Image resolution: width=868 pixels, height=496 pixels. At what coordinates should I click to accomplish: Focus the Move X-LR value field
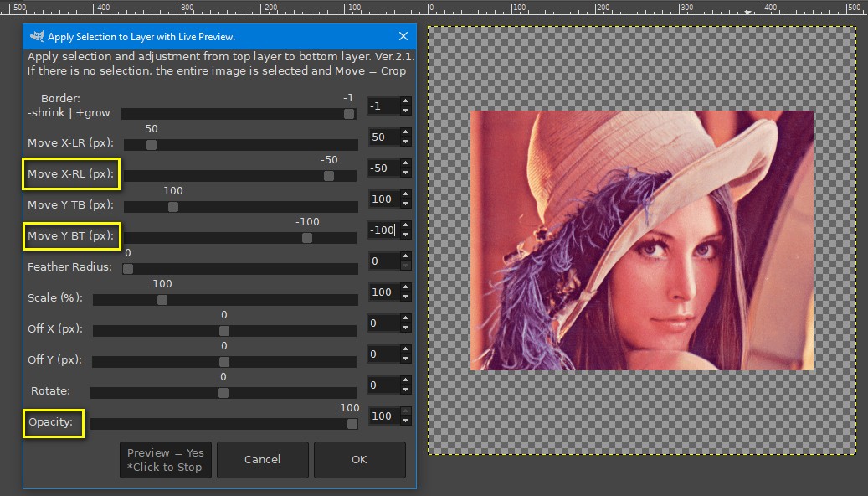pyautogui.click(x=383, y=137)
